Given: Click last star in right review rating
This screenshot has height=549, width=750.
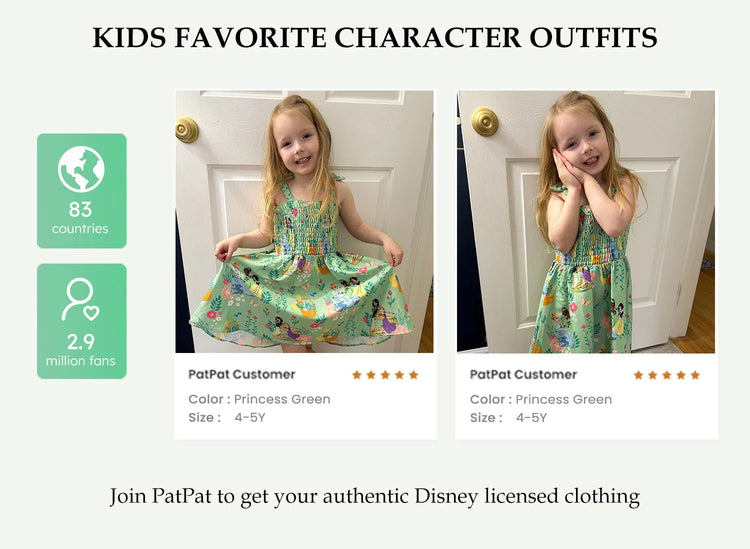Looking at the screenshot, I should tap(695, 375).
